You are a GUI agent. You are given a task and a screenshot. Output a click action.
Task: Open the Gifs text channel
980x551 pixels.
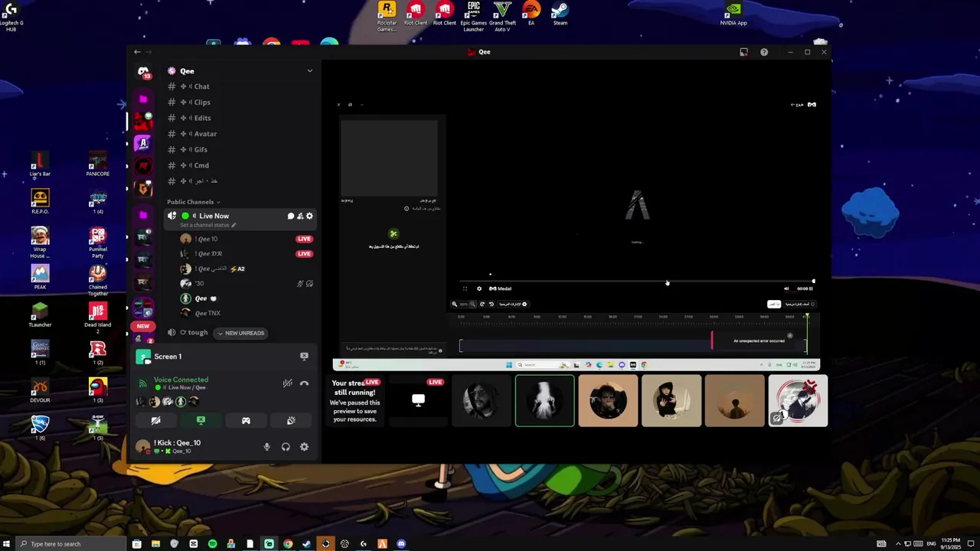(239, 149)
